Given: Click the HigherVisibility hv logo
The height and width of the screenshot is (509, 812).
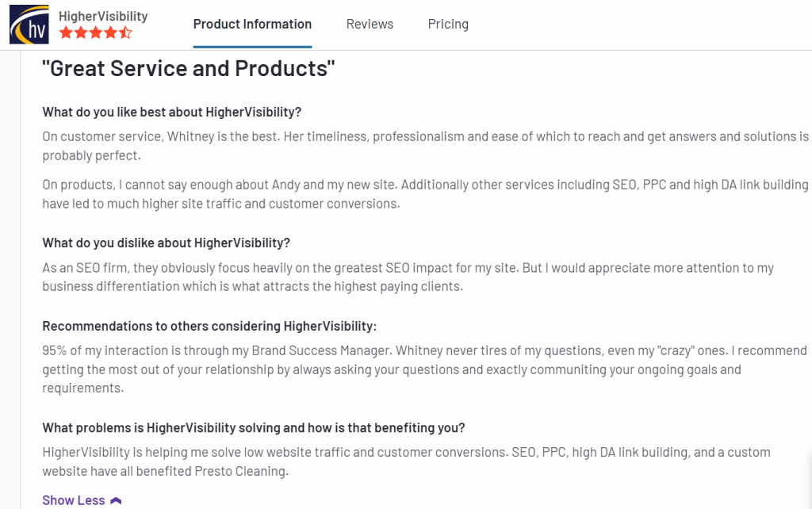Looking at the screenshot, I should tap(30, 25).
